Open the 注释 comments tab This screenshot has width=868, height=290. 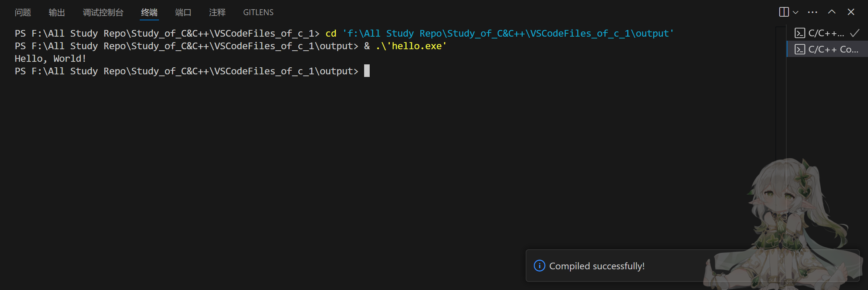pyautogui.click(x=217, y=13)
